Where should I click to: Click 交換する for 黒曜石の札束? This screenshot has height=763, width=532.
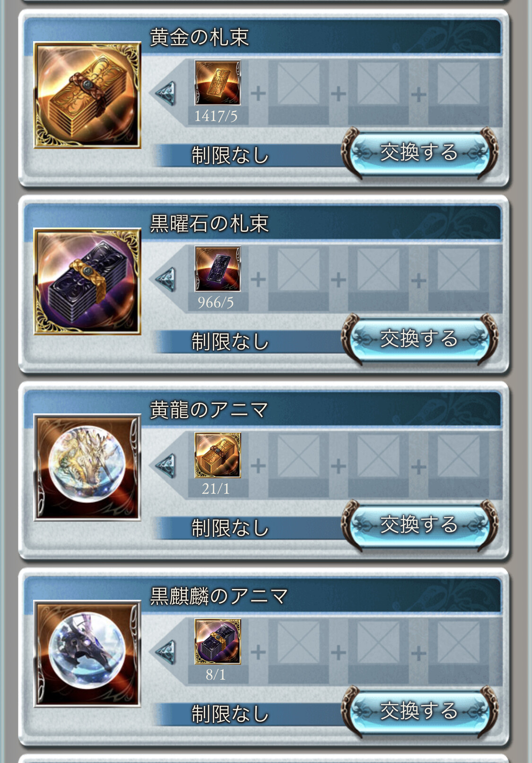(x=419, y=339)
